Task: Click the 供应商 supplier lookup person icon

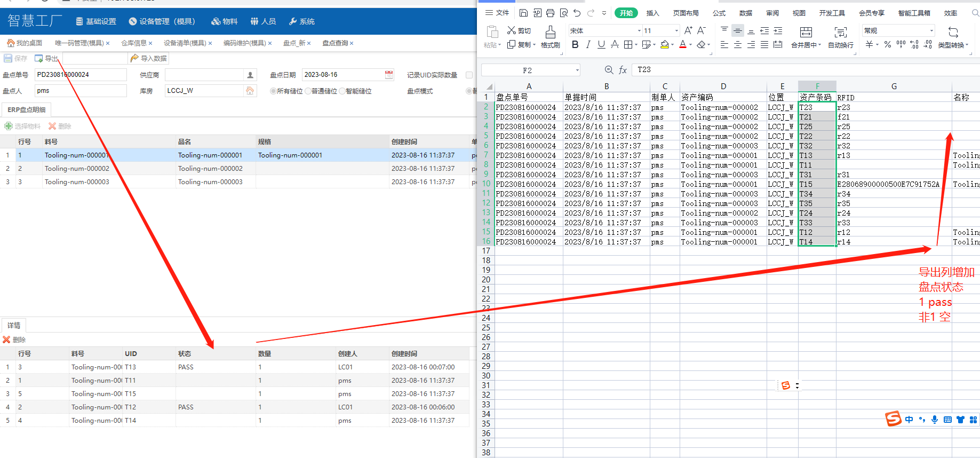Action: [x=250, y=75]
